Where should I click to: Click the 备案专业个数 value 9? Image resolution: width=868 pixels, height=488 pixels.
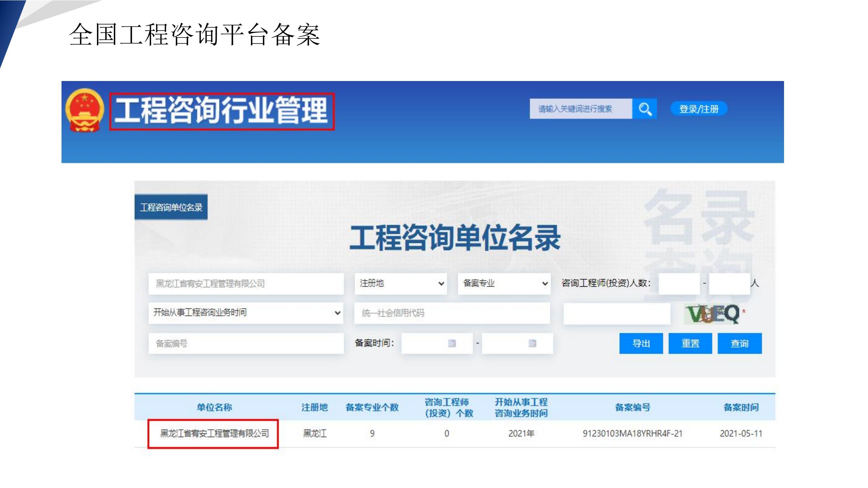(372, 433)
